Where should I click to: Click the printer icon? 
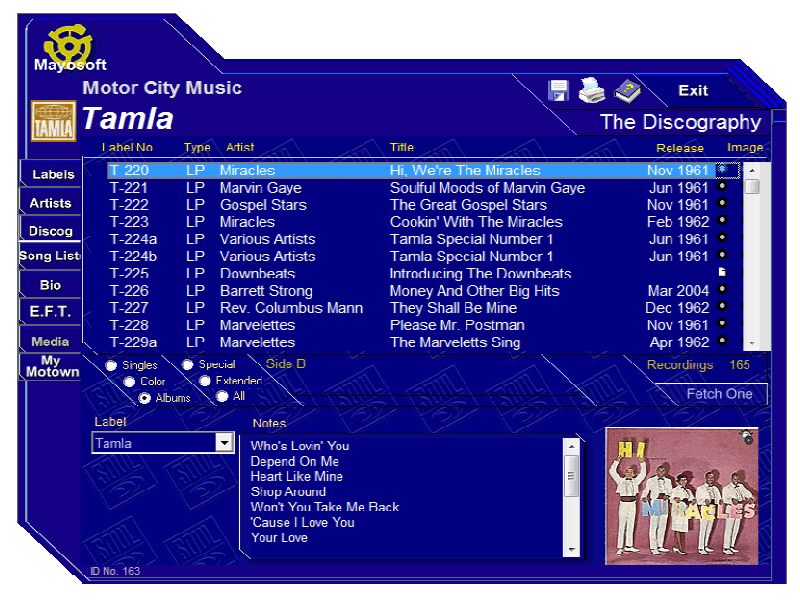coord(592,90)
